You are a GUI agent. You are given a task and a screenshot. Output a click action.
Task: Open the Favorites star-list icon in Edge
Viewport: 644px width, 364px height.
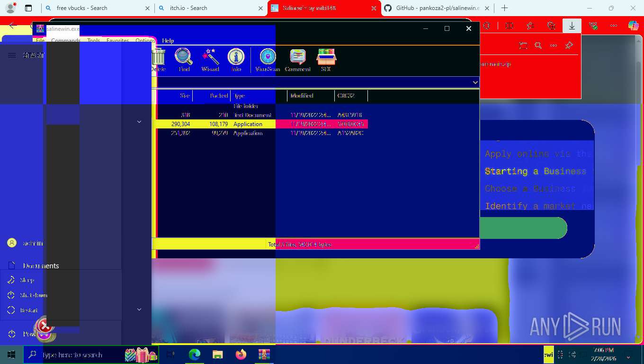pos(530,26)
